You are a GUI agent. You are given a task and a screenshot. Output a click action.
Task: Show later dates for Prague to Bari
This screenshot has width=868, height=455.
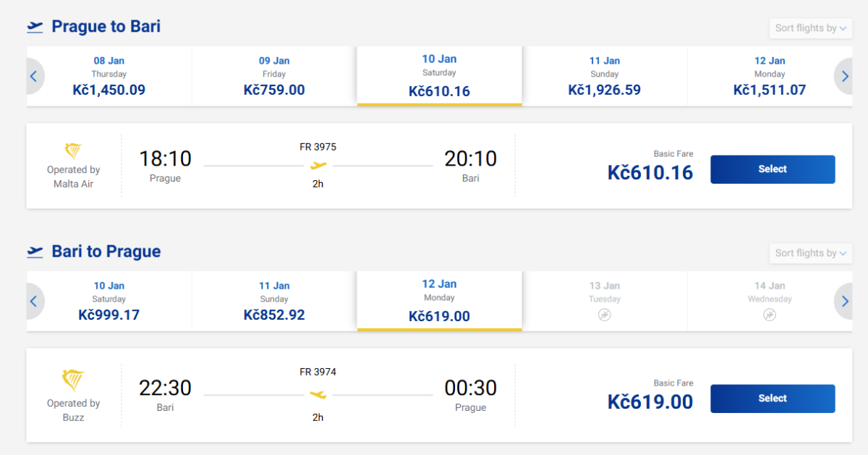[x=844, y=76]
